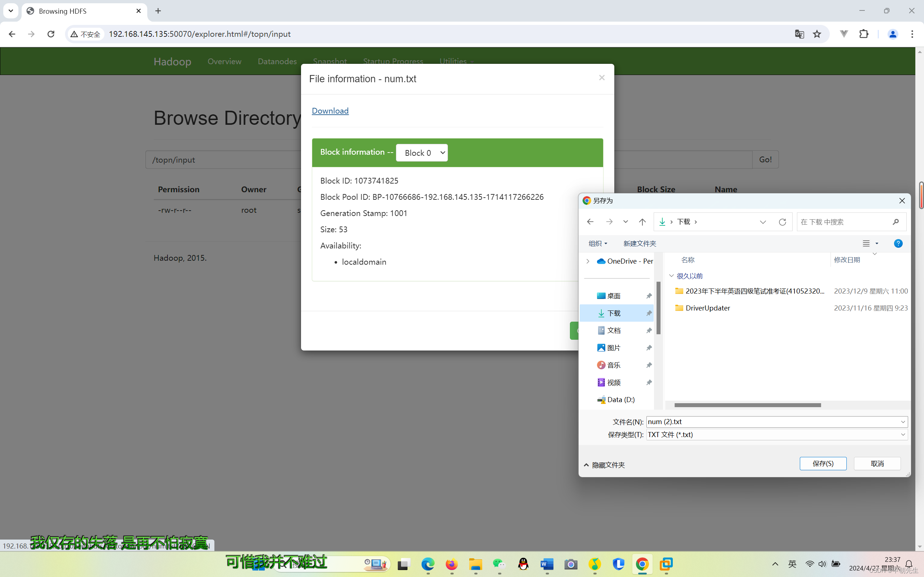Expand the OneDrive tree node

(x=588, y=261)
